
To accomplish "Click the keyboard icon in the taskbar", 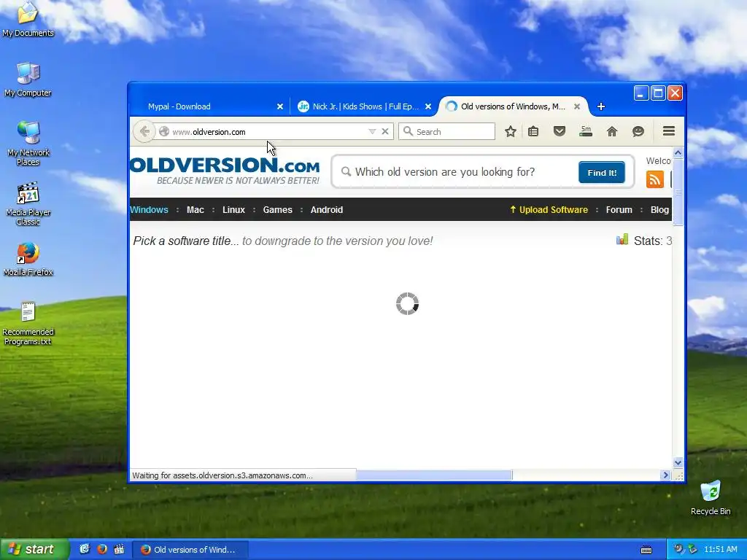I will 646,550.
